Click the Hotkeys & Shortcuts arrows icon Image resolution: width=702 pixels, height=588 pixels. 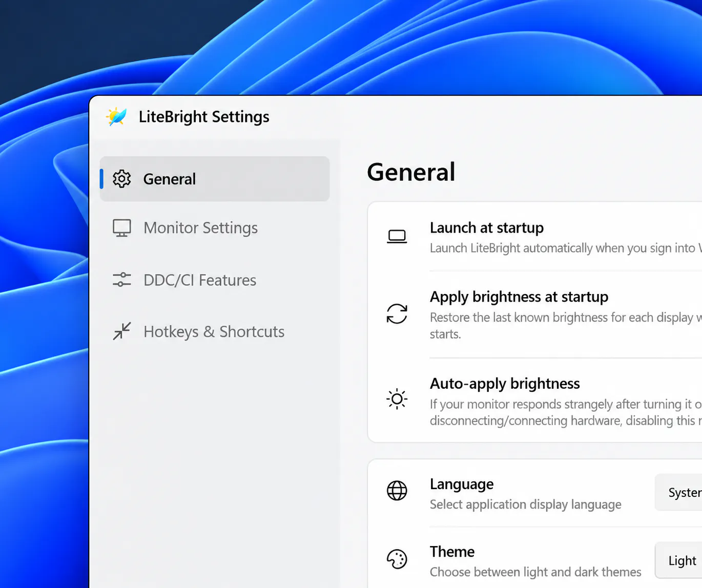(x=122, y=331)
